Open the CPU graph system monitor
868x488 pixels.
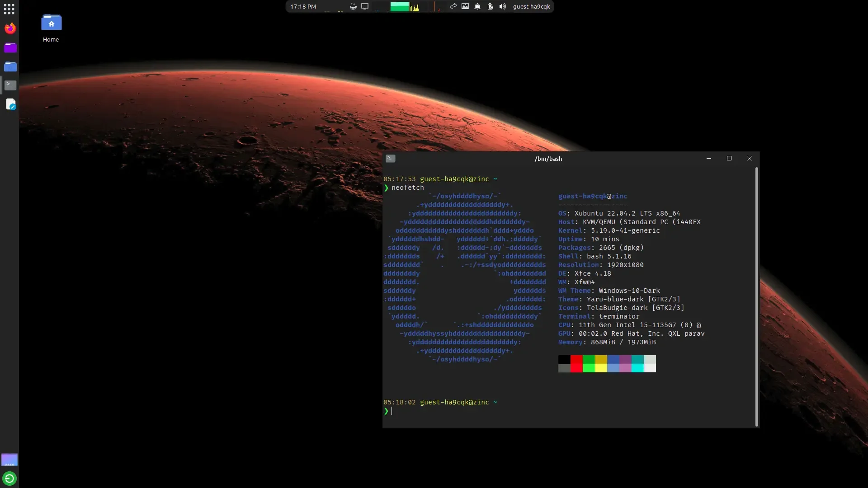(405, 6)
